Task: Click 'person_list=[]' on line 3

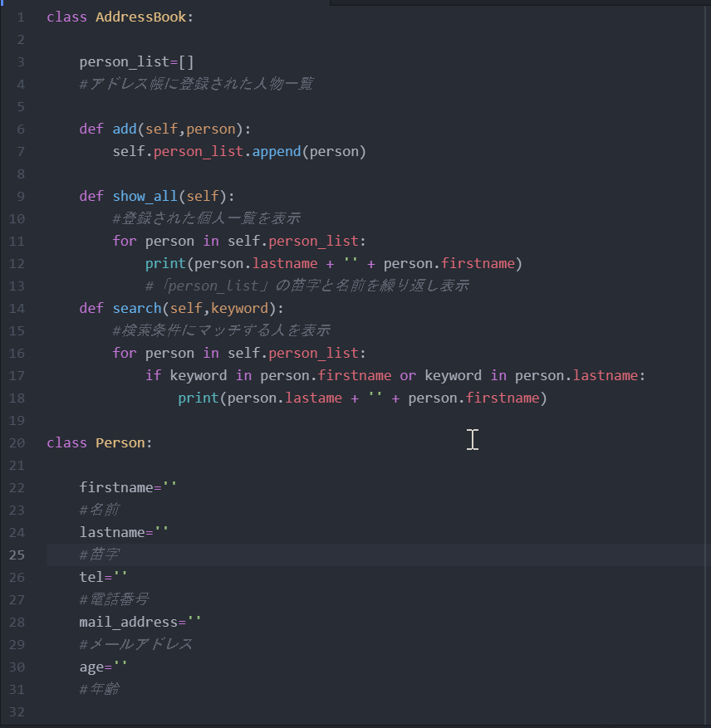Action: tap(136, 61)
